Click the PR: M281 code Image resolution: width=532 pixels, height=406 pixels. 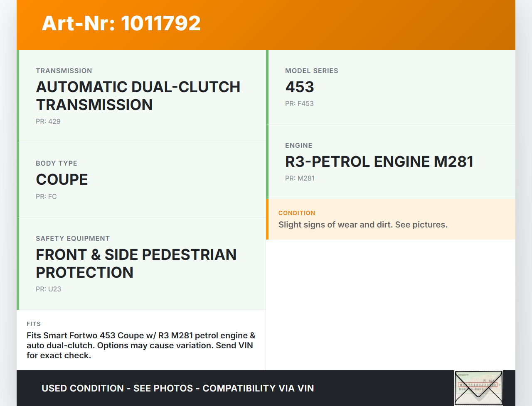(x=300, y=179)
